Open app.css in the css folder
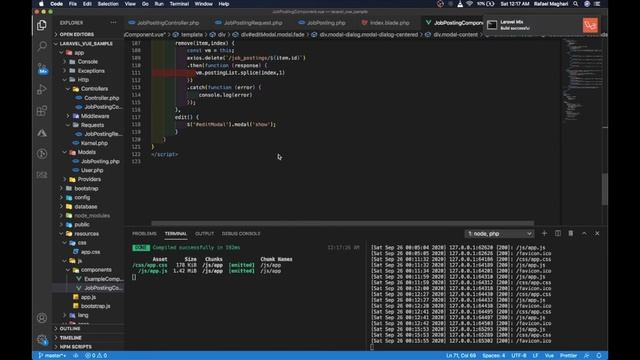Viewport: 640px width, 360px height. pos(90,252)
